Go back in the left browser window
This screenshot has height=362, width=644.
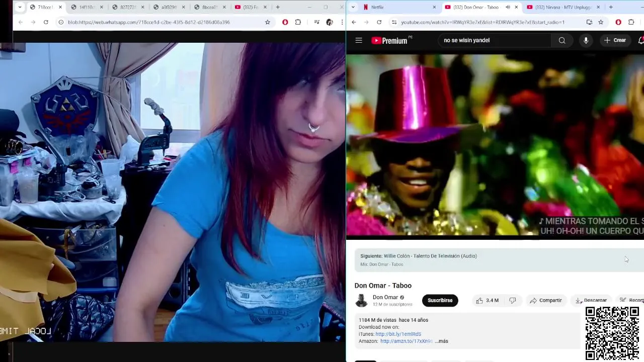pyautogui.click(x=21, y=22)
